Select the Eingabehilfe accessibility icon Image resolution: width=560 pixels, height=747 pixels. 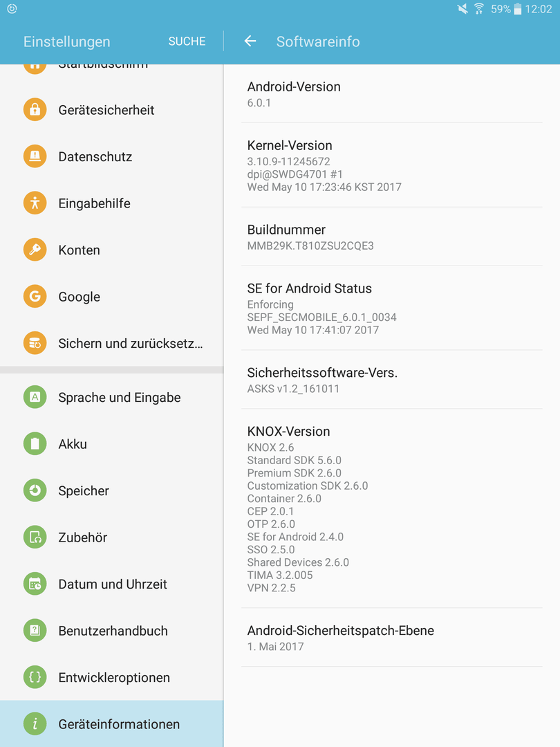(35, 203)
